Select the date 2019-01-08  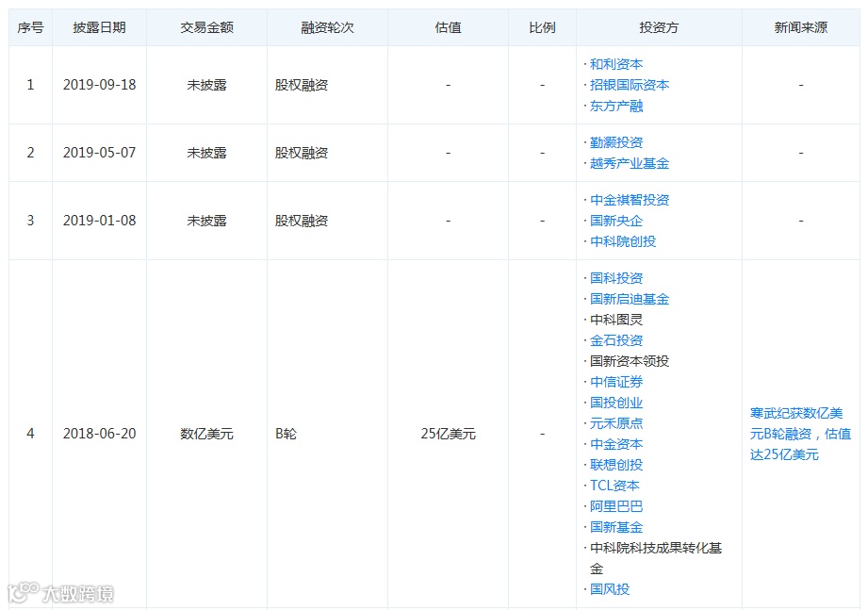click(x=100, y=221)
